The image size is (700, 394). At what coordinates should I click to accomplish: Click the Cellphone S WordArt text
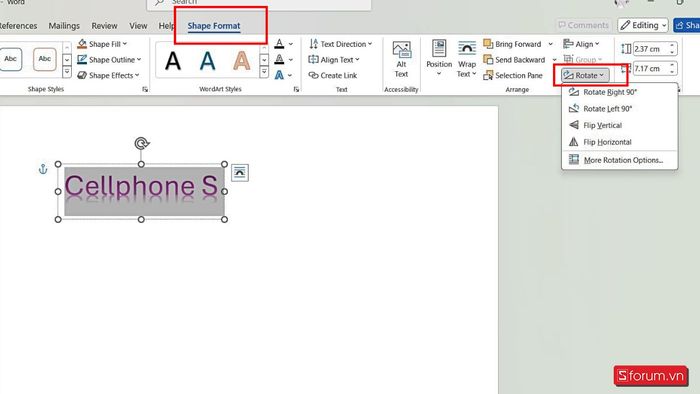142,186
